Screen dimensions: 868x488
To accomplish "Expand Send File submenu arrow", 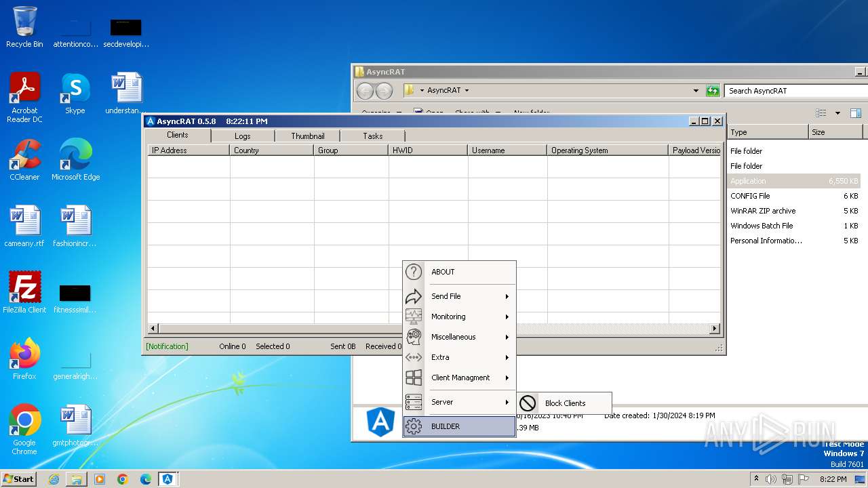I will [507, 296].
